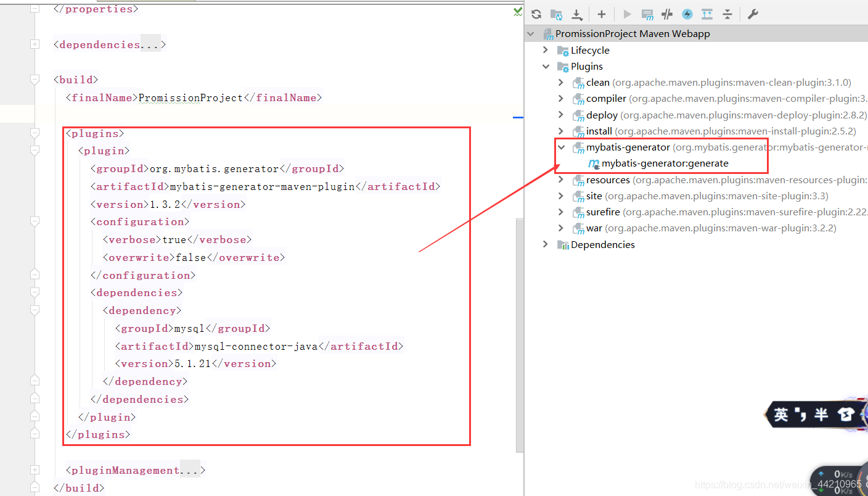Collapse the PromissionProject Maven Webapp root node
868x496 pixels.
click(x=531, y=34)
